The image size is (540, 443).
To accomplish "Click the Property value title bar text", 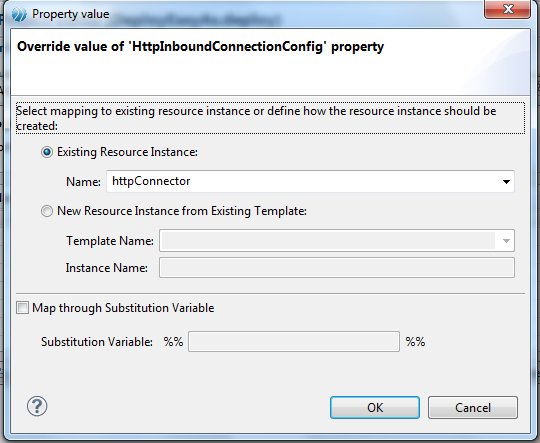I will coord(71,14).
